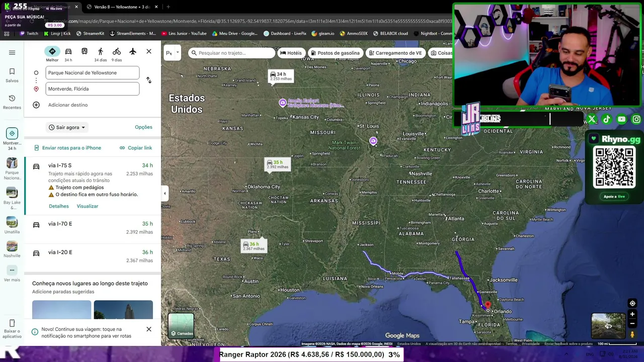This screenshot has width=644, height=362.
Task: Open the Meu Drive - Google bookmark
Action: coord(235,34)
